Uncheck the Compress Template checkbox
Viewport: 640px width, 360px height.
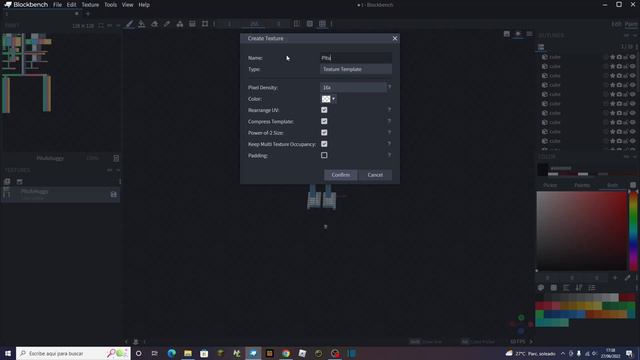324,121
